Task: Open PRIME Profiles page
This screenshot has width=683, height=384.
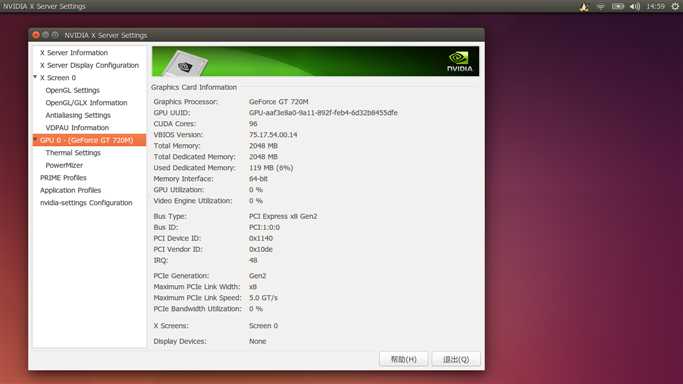Action: (63, 178)
